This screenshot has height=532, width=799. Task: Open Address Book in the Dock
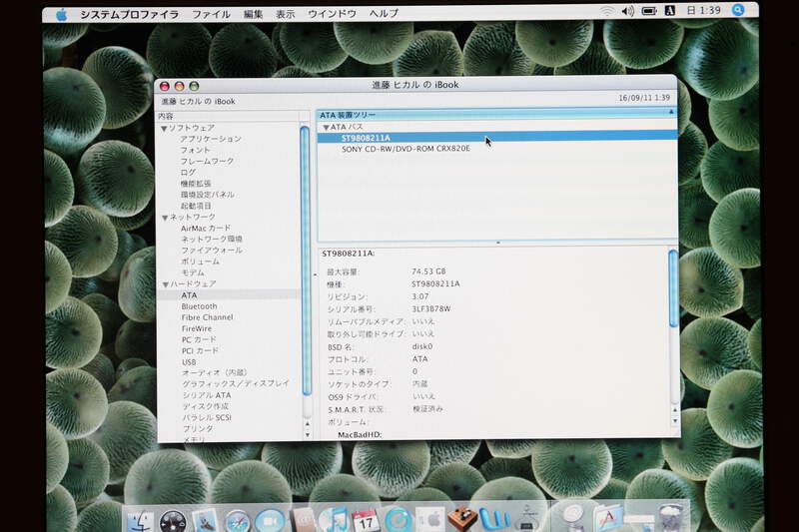tap(304, 521)
